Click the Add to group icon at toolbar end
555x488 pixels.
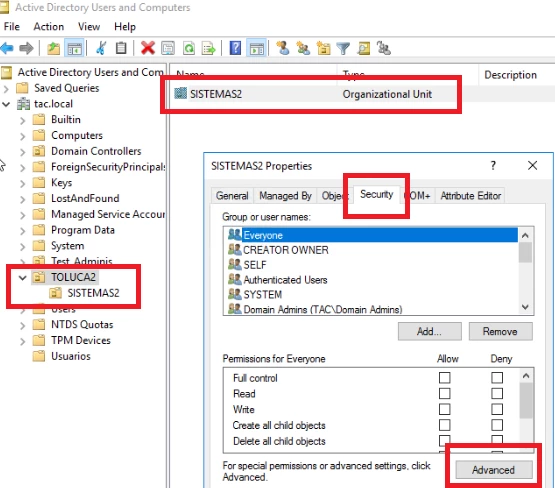[384, 48]
